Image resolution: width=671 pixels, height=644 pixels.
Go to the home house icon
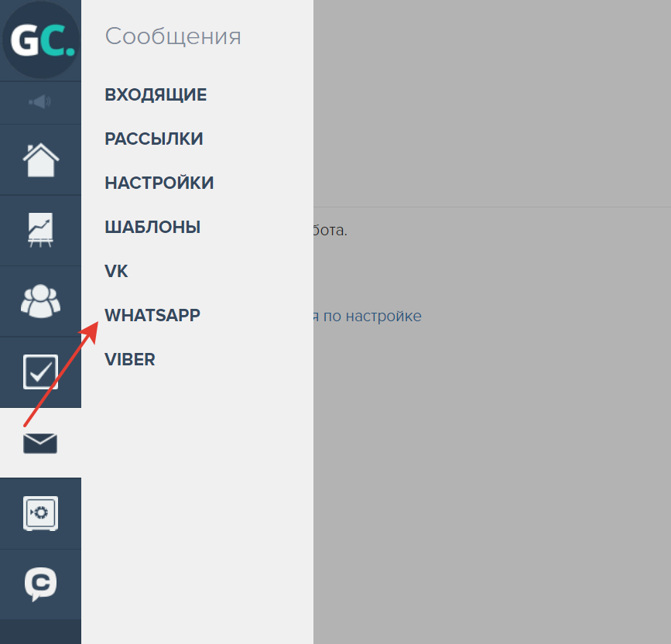41,159
